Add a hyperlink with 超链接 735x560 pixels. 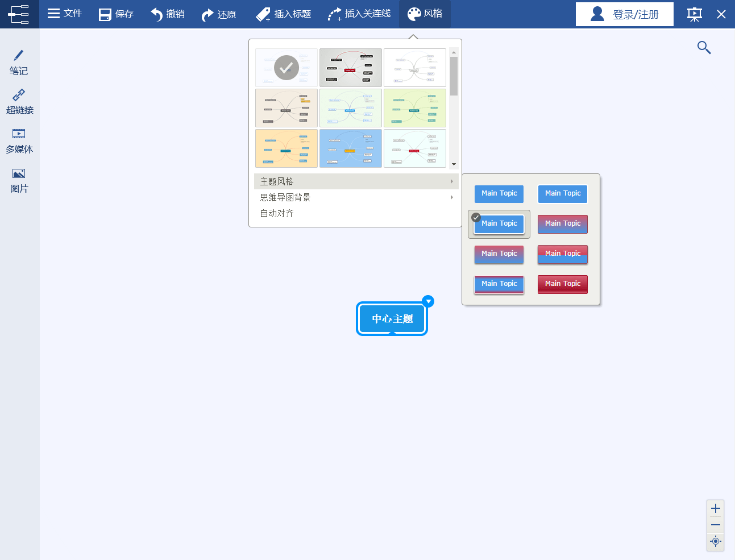[19, 102]
